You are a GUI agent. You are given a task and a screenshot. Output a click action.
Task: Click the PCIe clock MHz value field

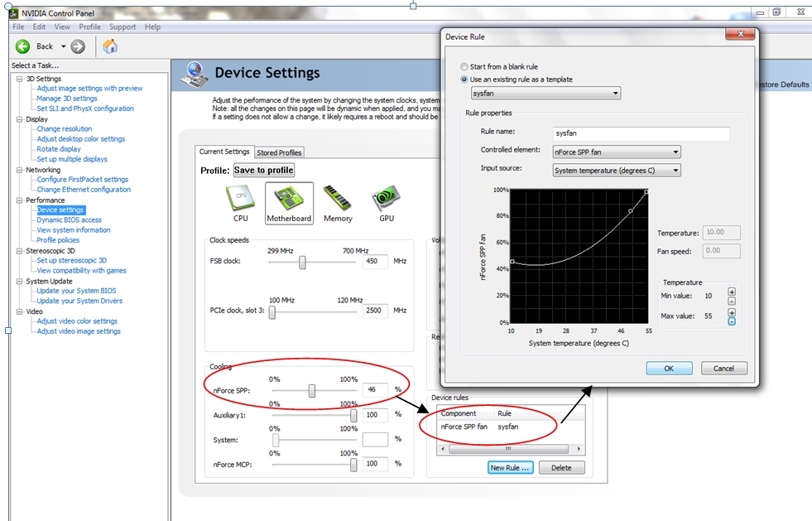[x=376, y=311]
